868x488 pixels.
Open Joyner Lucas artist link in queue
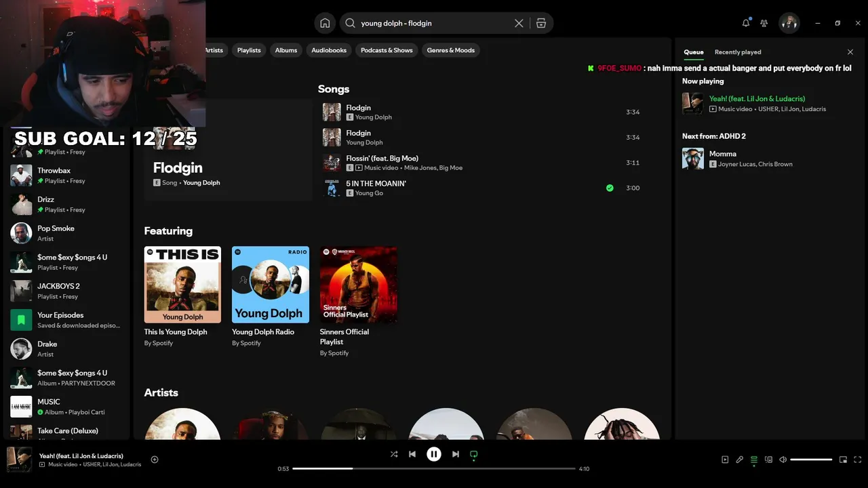(x=737, y=164)
